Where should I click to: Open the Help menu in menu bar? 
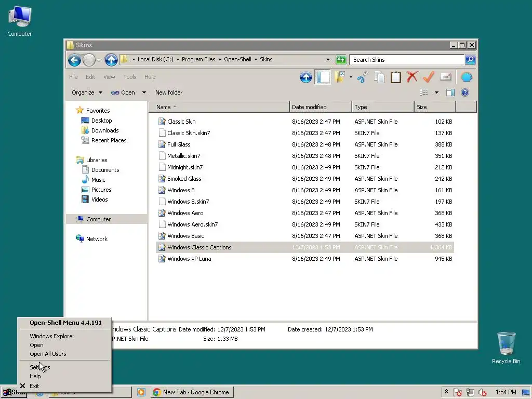150,77
